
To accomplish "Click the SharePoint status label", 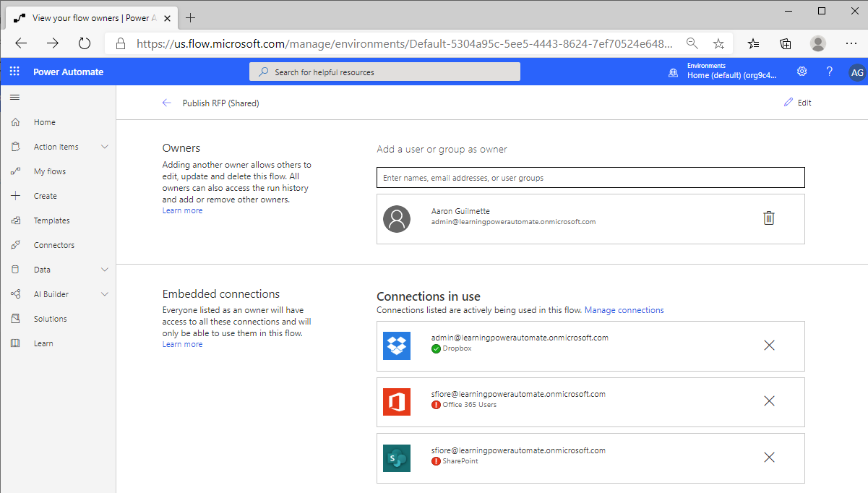I will [x=460, y=461].
